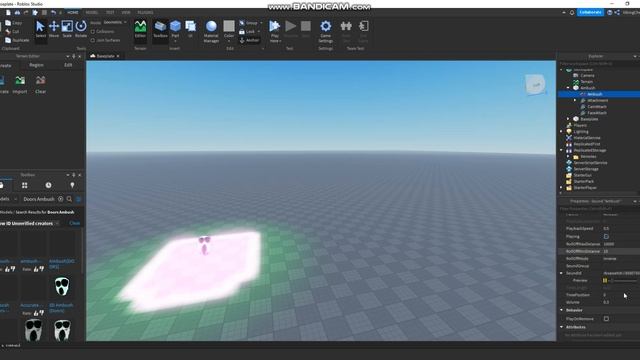The height and width of the screenshot is (360, 640).
Task: Click the Lock tool button
Action: [x=247, y=31]
